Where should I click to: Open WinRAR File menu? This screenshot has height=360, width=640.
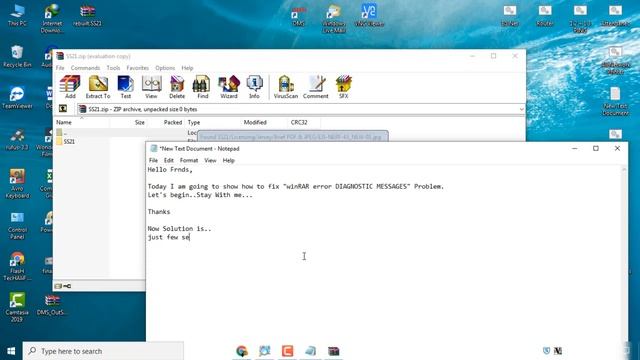(x=60, y=68)
